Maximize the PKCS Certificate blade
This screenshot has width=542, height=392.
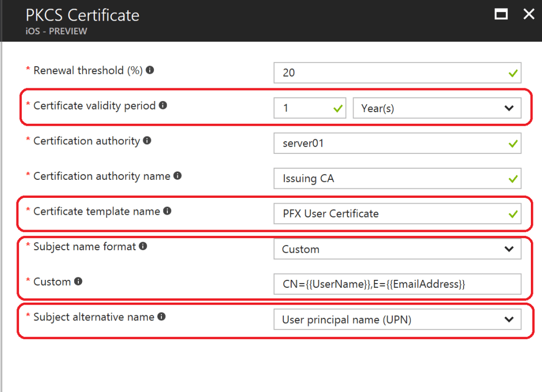click(501, 14)
